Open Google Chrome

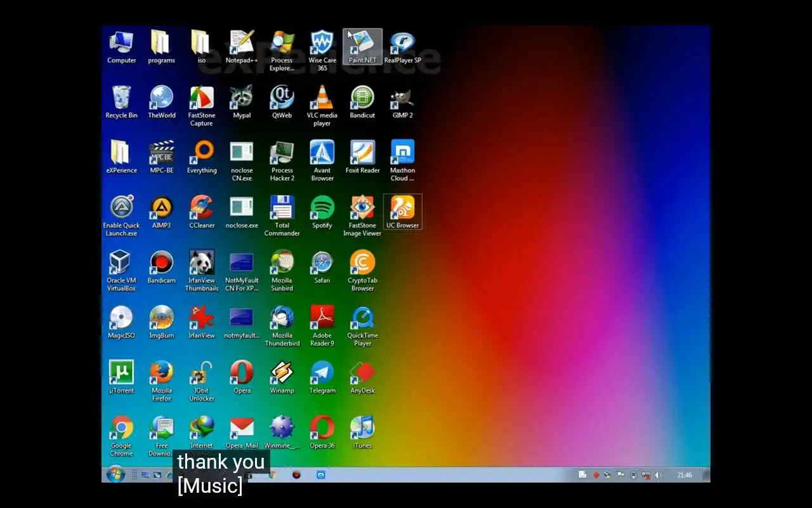click(121, 437)
